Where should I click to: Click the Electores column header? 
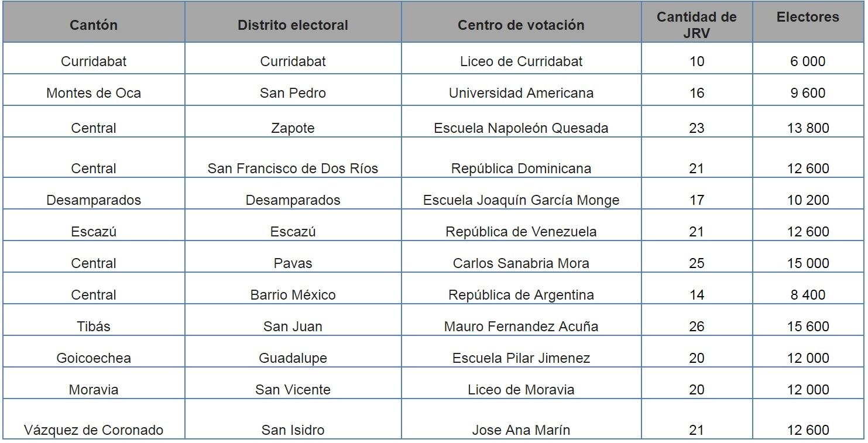pos(808,18)
